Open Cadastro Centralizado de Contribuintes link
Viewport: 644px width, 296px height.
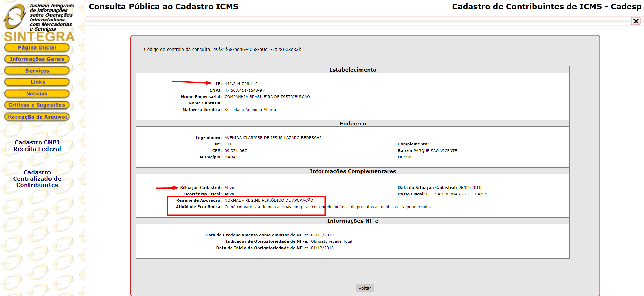tap(37, 179)
